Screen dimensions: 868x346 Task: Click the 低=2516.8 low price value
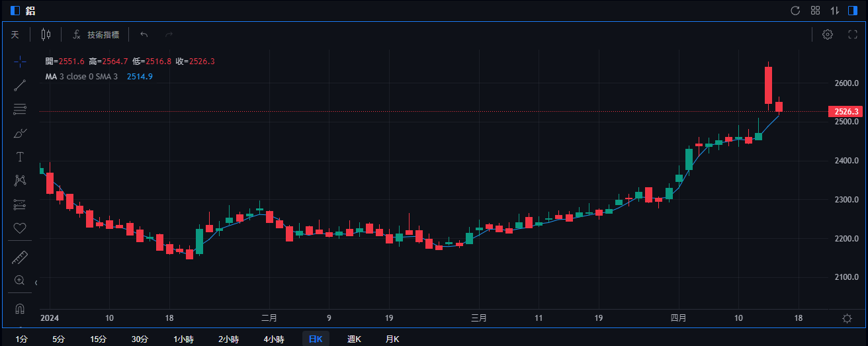pyautogui.click(x=152, y=62)
